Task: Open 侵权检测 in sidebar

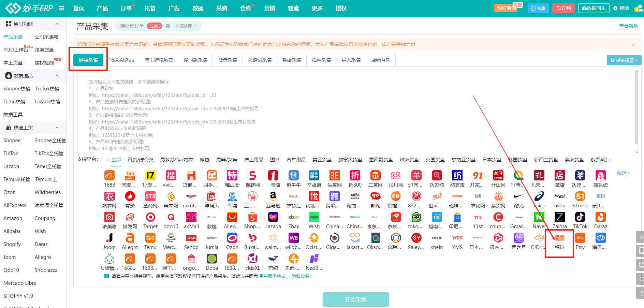Action: (x=44, y=63)
